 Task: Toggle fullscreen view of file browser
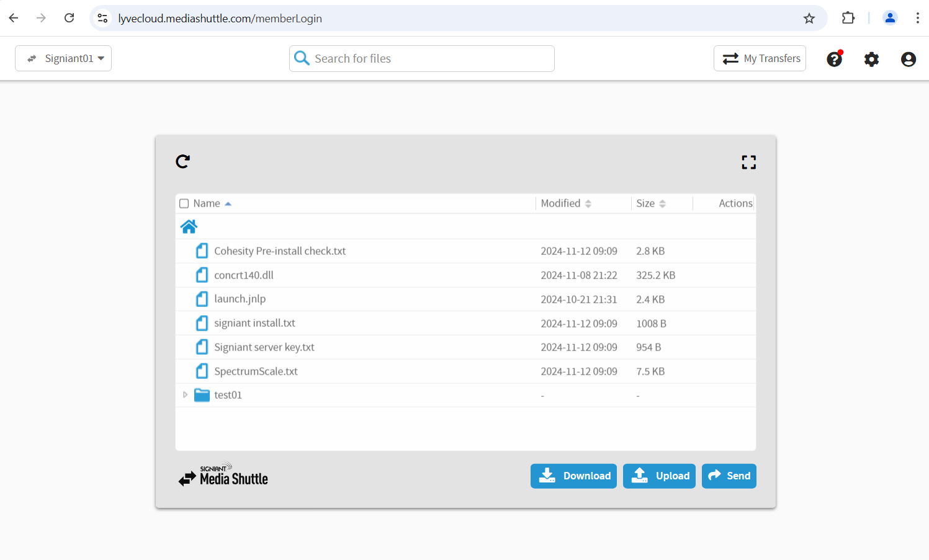click(748, 162)
